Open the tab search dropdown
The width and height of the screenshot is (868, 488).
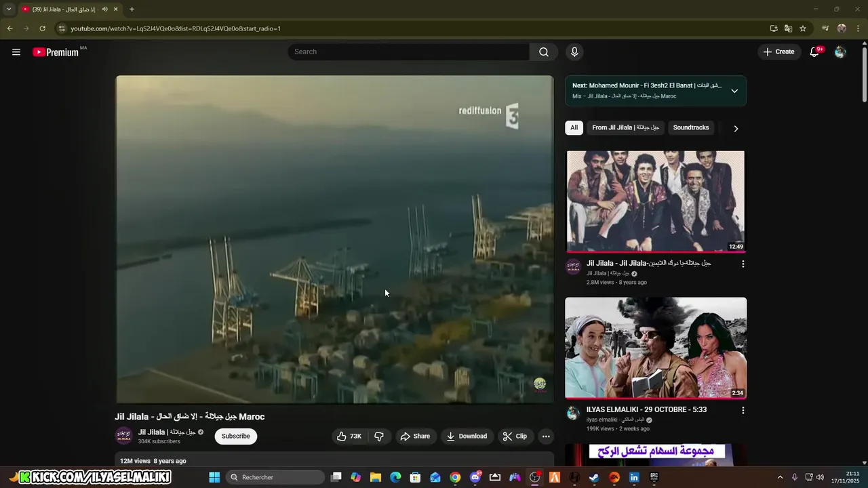(x=9, y=9)
